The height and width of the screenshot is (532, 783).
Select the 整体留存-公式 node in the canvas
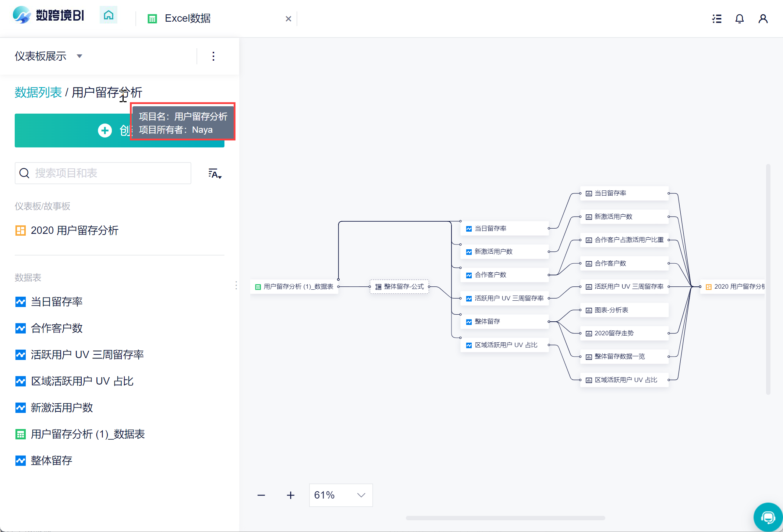point(400,287)
